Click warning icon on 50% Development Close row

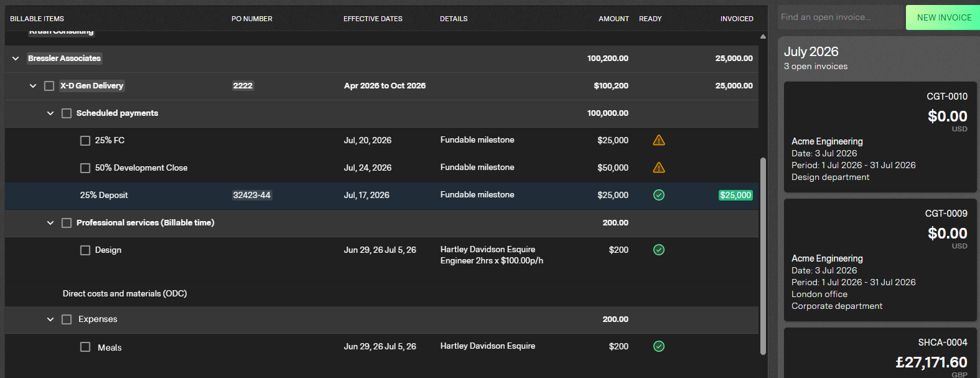coord(659,168)
